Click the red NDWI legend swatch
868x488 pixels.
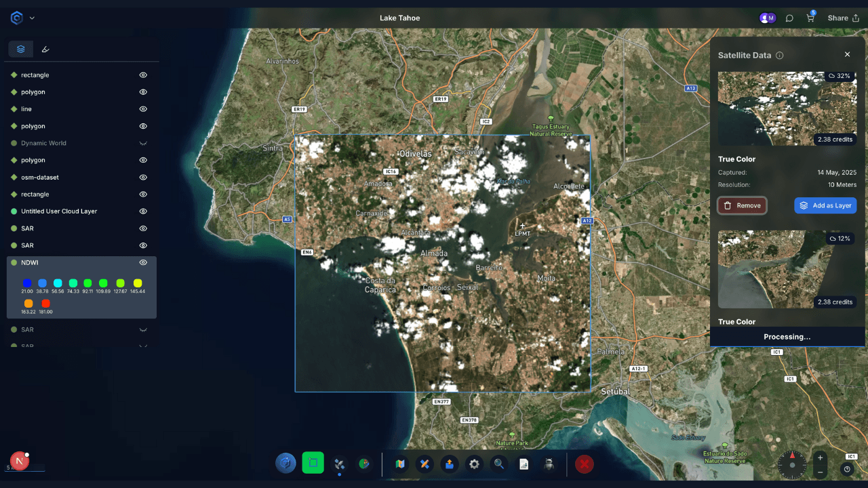coord(45,304)
